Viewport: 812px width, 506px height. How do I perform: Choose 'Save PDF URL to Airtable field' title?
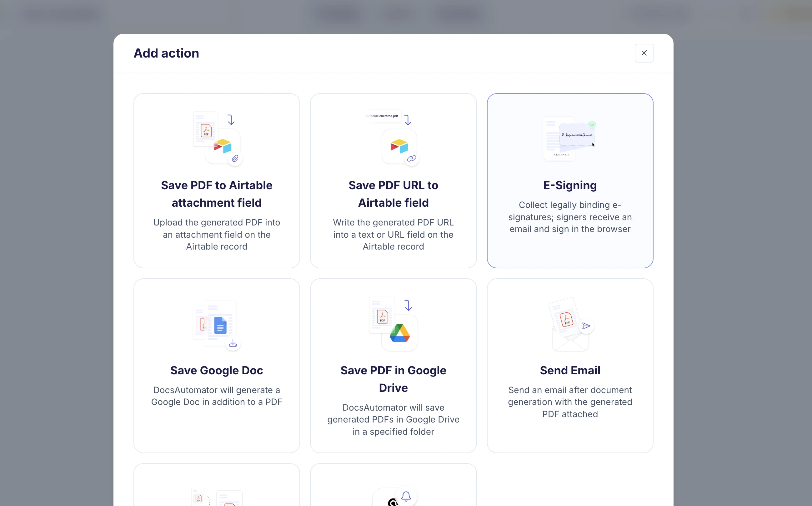393,194
